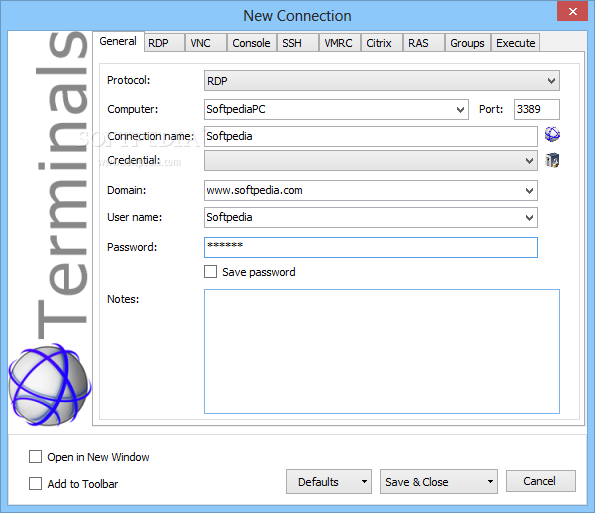Screen dimensions: 595x513
Task: Open the credential manager icon beside Credential
Action: pos(552,160)
